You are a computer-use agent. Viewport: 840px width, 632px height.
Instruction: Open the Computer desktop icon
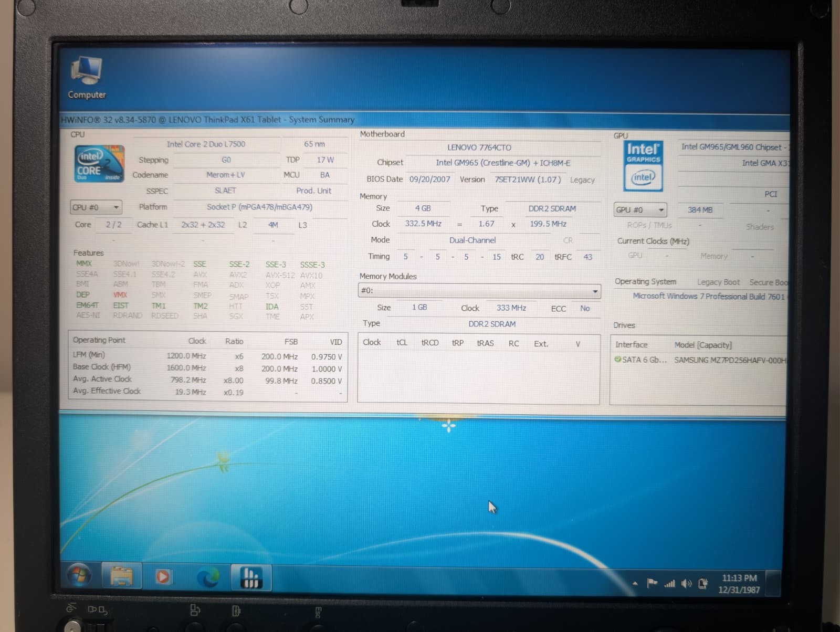[x=86, y=78]
